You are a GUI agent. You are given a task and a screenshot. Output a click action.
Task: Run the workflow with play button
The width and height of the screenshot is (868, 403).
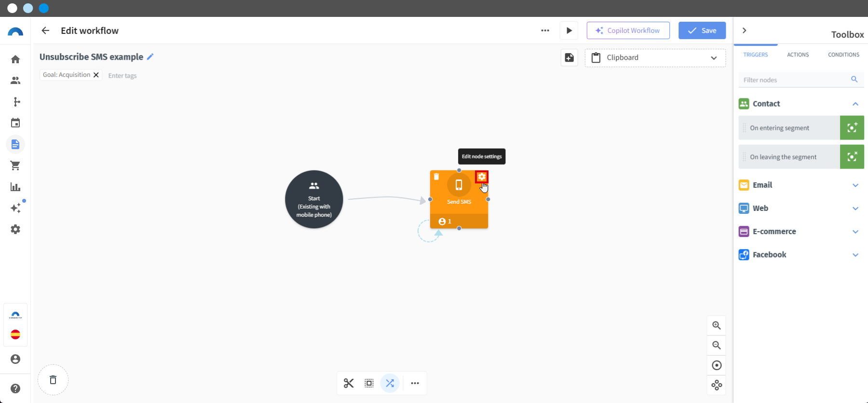coord(569,30)
